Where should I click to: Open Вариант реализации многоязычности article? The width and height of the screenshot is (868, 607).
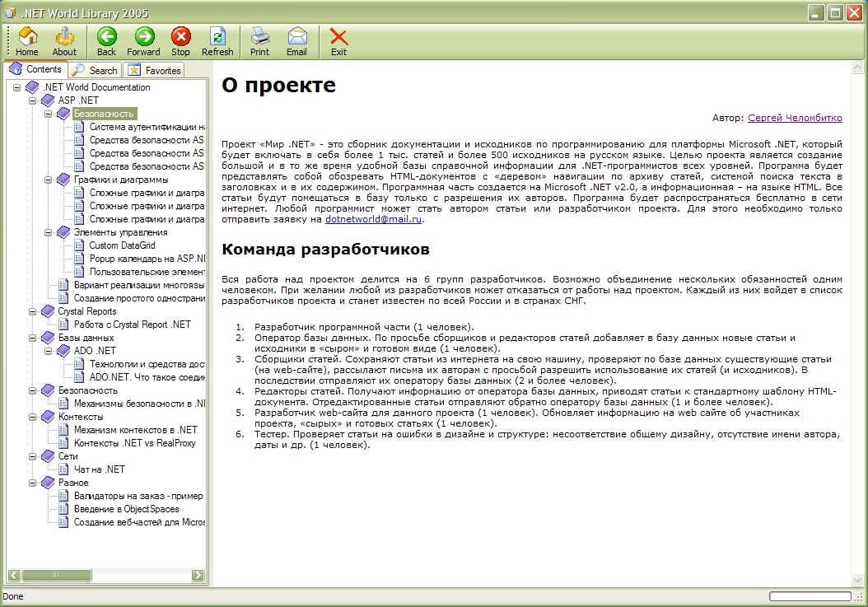pyautogui.click(x=139, y=285)
